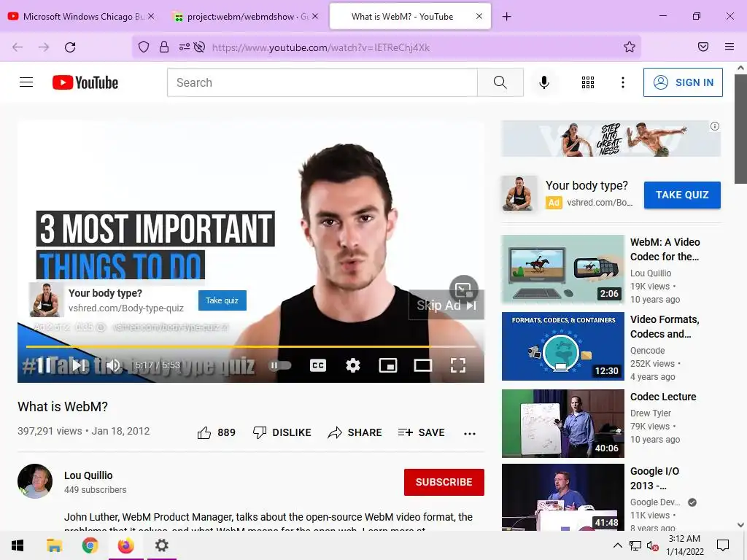Open YouTube settings three-dot menu
This screenshot has height=560, width=747.
point(623,82)
